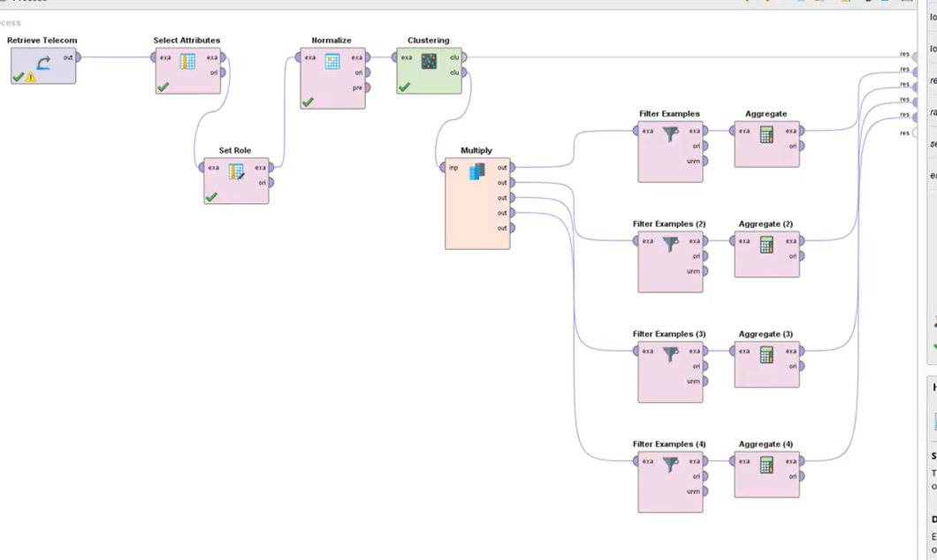Image resolution: width=937 pixels, height=560 pixels.
Task: Click the Set Role label
Action: pos(235,150)
